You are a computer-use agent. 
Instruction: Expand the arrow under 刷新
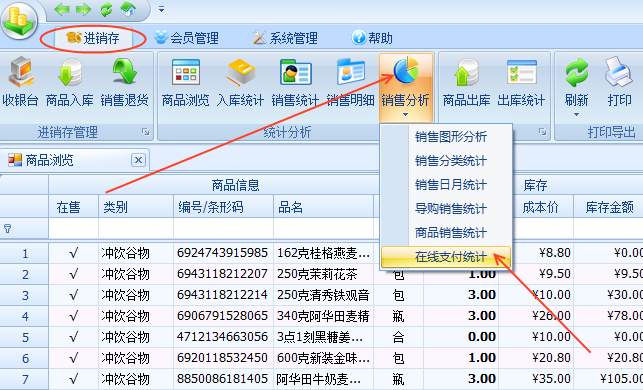(x=577, y=114)
